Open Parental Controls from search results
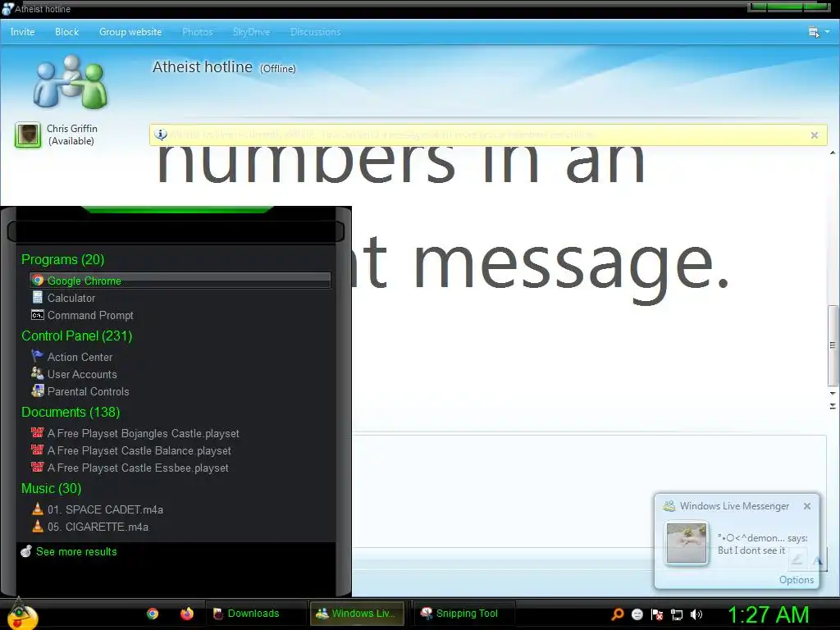The height and width of the screenshot is (630, 840). tap(180, 391)
